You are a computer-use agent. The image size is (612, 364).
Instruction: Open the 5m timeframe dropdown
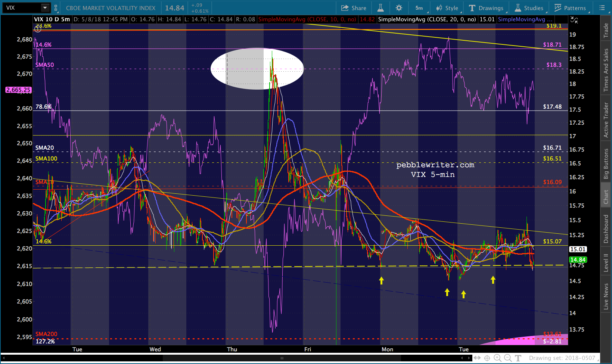tap(419, 8)
